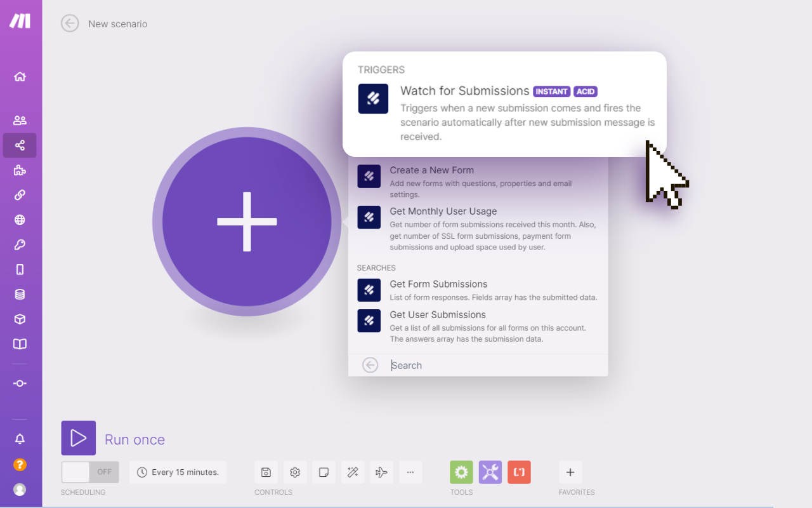Expand the more controls ellipsis button
Viewport: 812px width, 508px height.
[410, 472]
